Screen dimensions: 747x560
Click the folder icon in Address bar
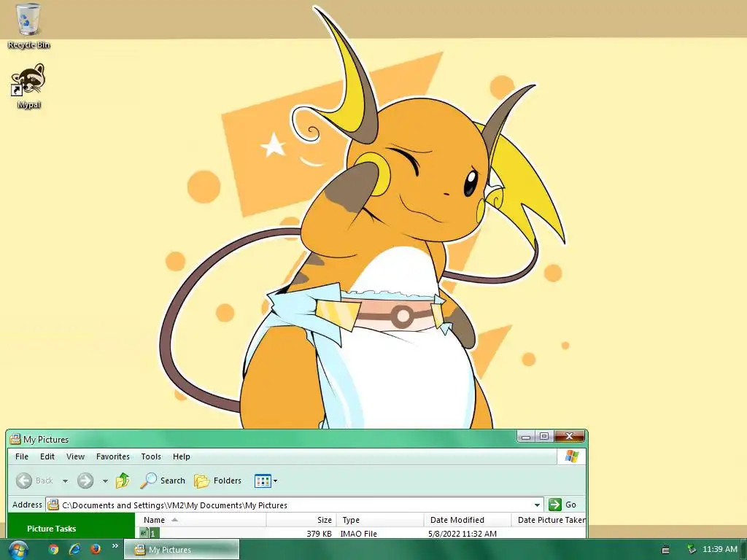point(53,505)
